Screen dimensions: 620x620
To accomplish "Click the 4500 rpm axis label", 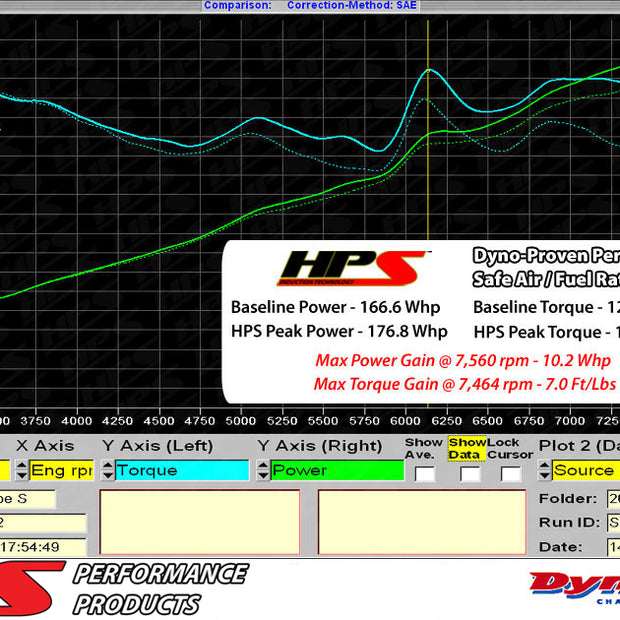I will [159, 421].
